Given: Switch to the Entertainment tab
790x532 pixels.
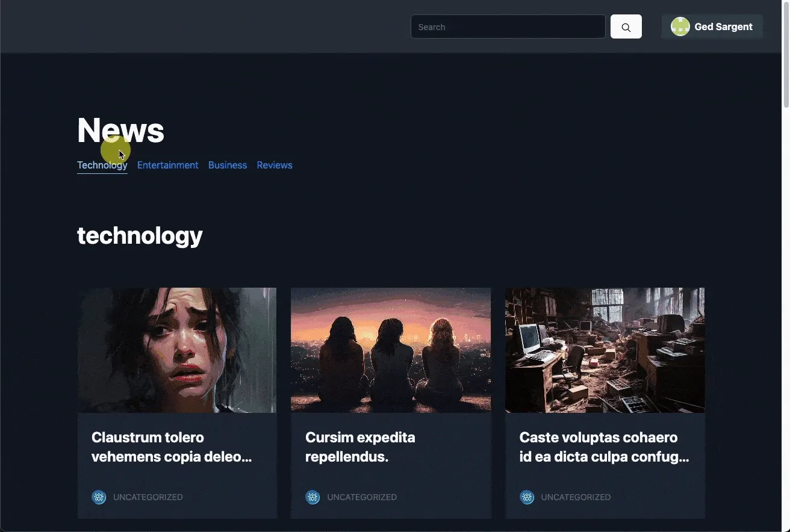Looking at the screenshot, I should [x=168, y=165].
